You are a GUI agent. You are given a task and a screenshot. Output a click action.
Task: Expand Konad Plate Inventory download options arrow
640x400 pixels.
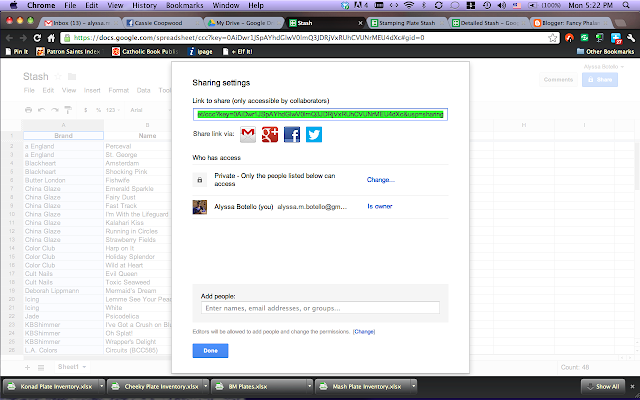102,386
